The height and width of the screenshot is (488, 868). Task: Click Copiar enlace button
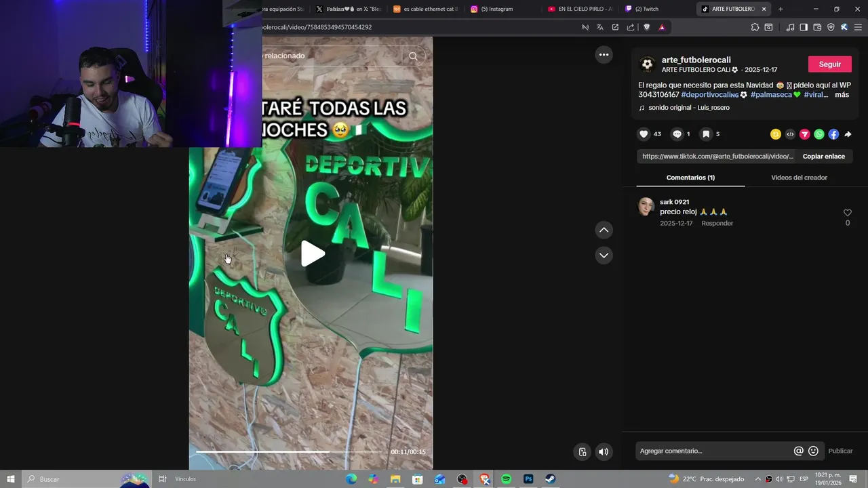[823, 156]
